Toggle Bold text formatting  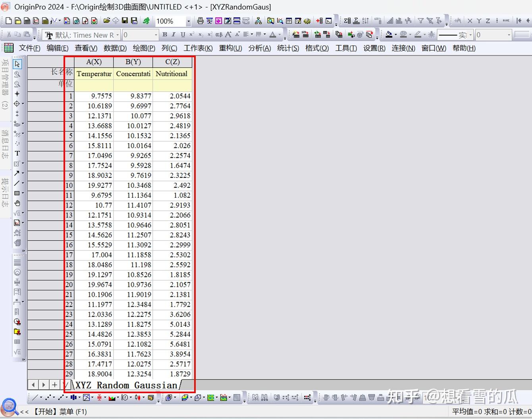(165, 35)
